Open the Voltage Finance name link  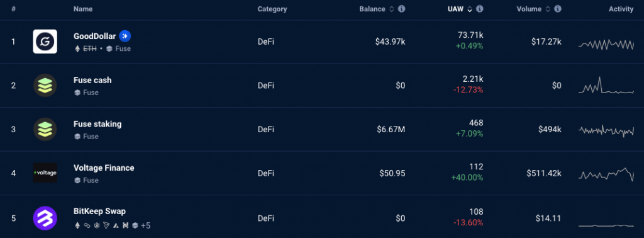[104, 167]
